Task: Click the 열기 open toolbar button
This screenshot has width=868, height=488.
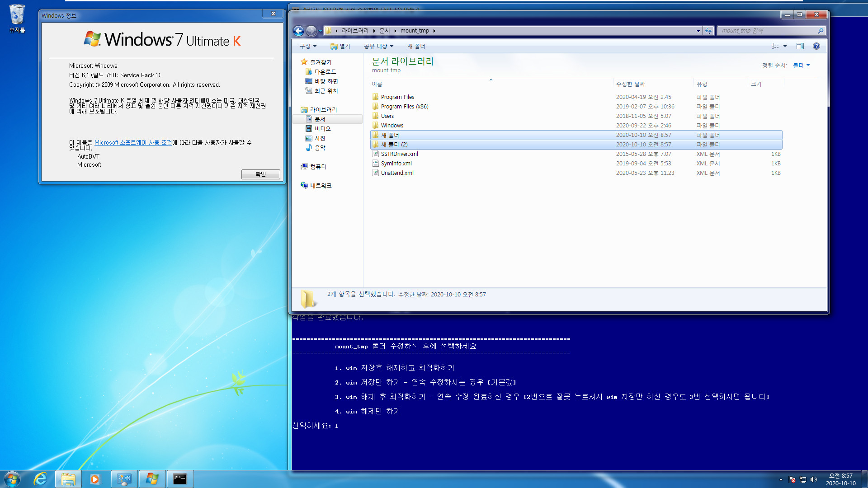Action: point(340,46)
